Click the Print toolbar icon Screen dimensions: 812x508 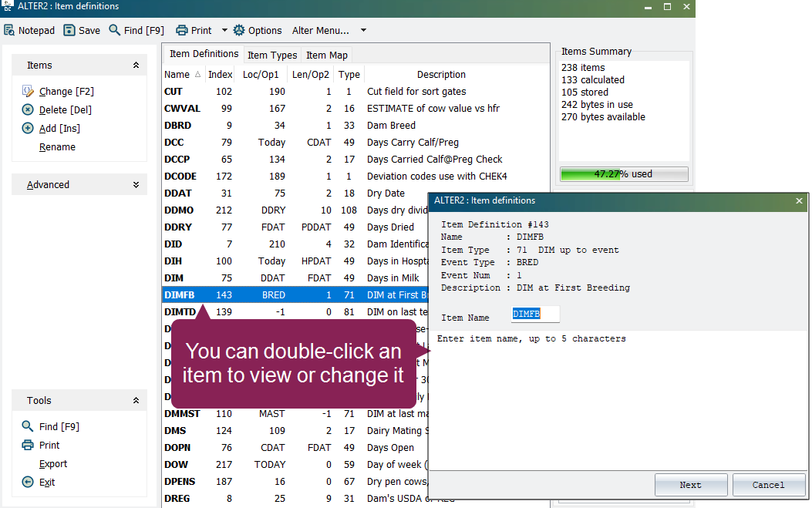click(x=182, y=30)
